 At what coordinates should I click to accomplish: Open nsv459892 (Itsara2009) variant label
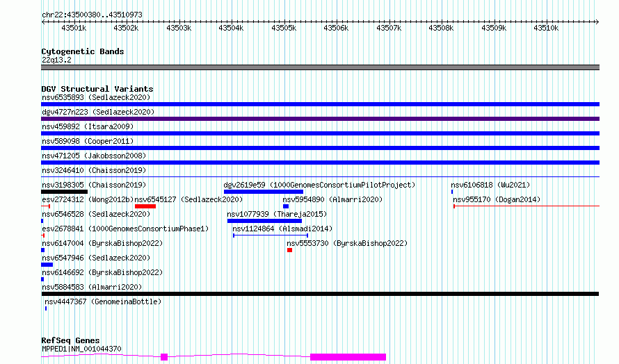[88, 126]
